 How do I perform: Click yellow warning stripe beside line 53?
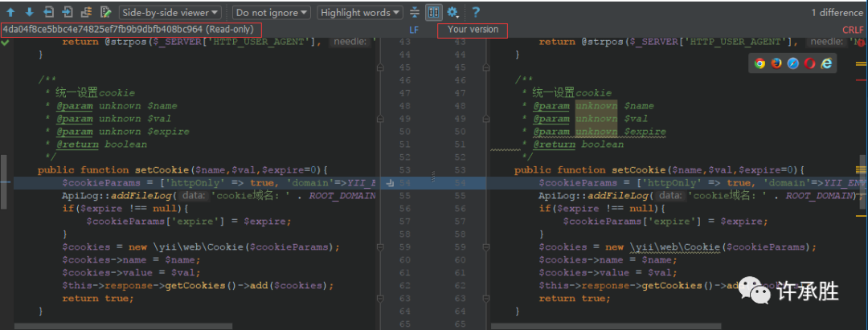click(x=861, y=169)
